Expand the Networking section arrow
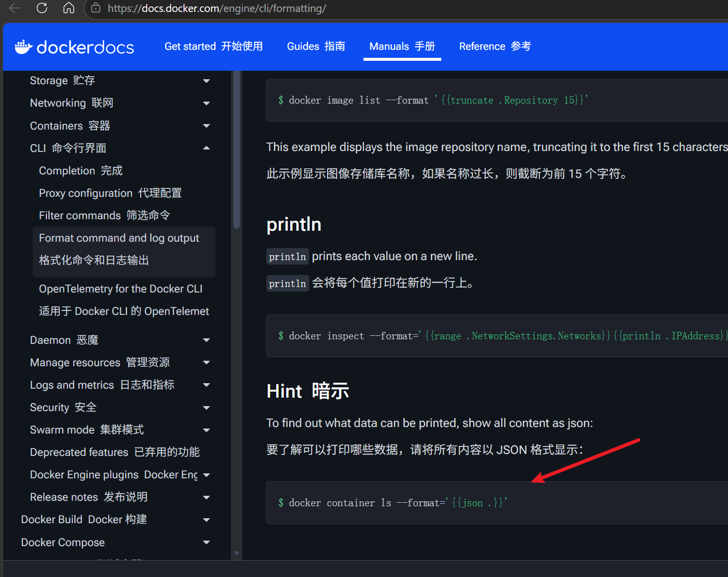The height and width of the screenshot is (577, 728). [206, 103]
